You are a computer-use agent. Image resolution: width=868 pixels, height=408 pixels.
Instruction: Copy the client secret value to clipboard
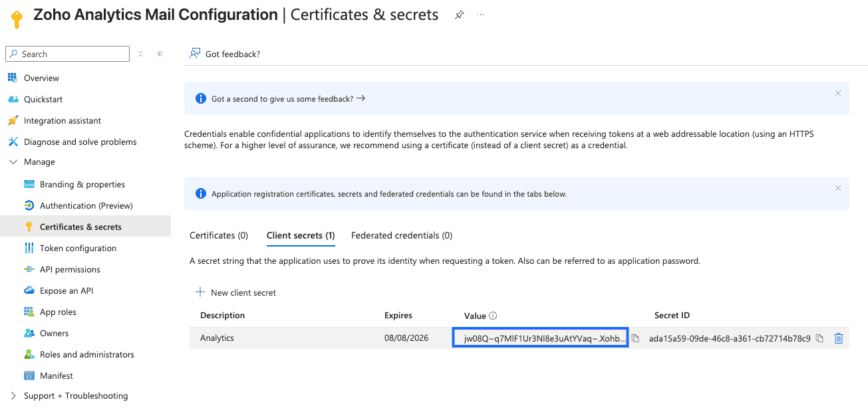click(635, 338)
